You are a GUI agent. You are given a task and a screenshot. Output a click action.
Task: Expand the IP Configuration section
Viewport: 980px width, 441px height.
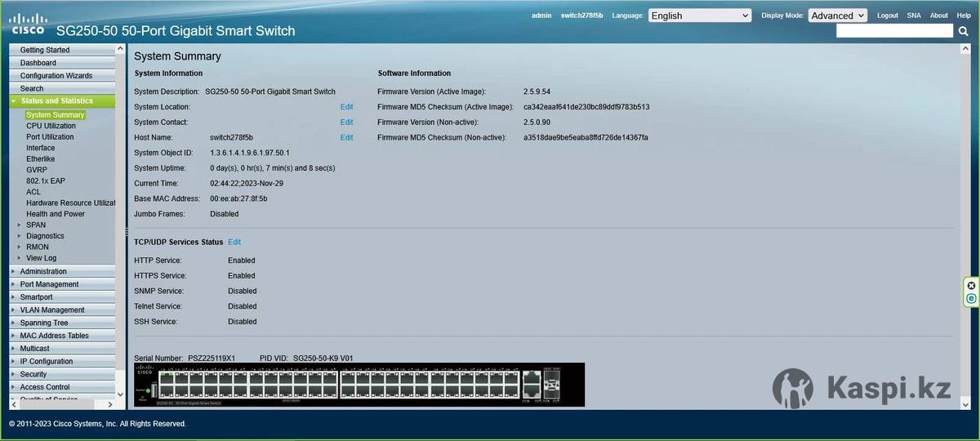(62, 361)
